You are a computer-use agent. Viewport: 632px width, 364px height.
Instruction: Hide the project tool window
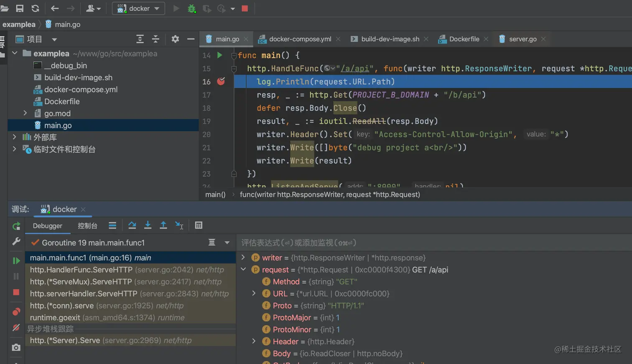191,39
